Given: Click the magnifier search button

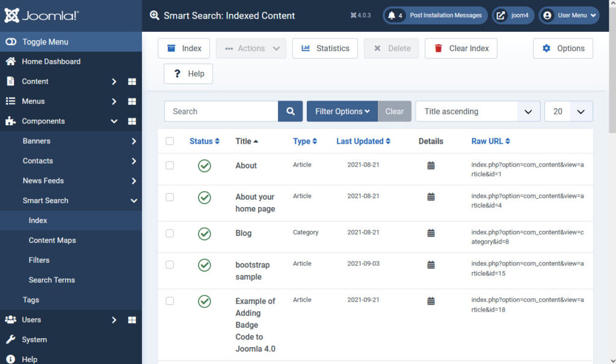Looking at the screenshot, I should [x=290, y=111].
